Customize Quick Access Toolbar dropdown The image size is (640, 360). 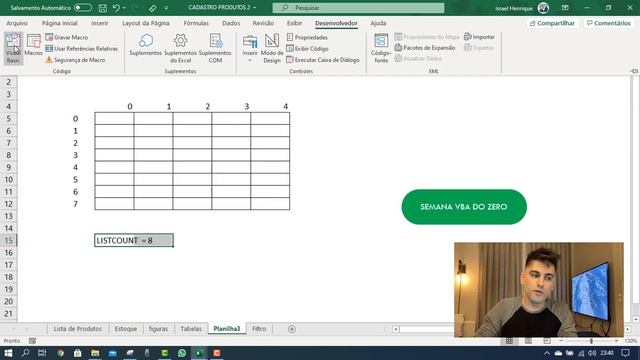tap(166, 8)
